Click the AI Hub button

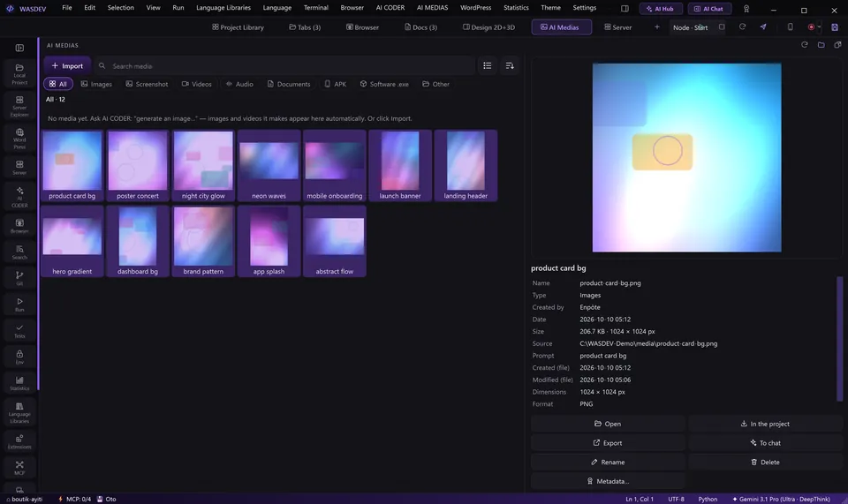pyautogui.click(x=661, y=9)
